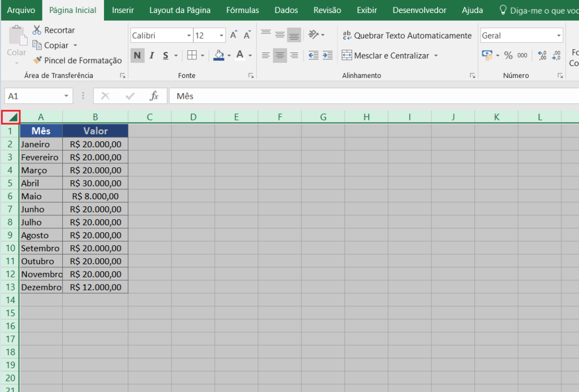The height and width of the screenshot is (392, 579).
Task: Toggle bold (N) formatting
Action: 137,55
